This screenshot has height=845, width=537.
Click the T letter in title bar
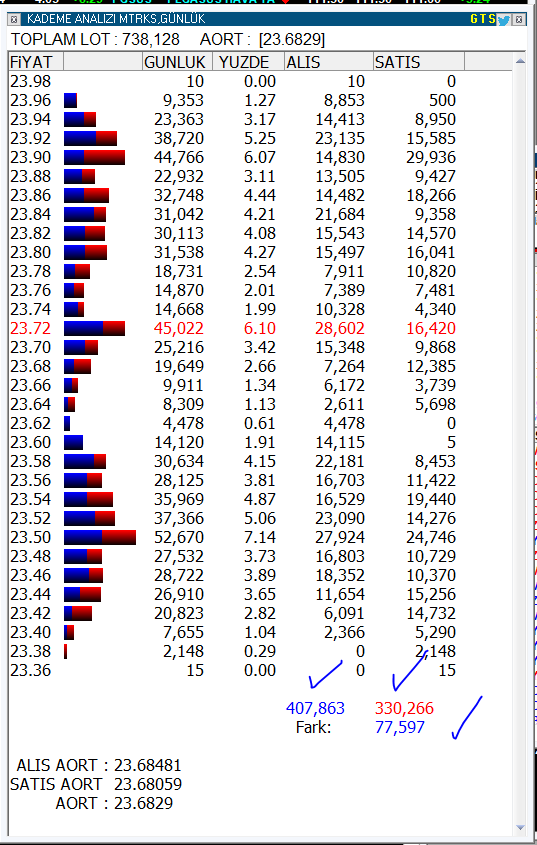click(483, 19)
